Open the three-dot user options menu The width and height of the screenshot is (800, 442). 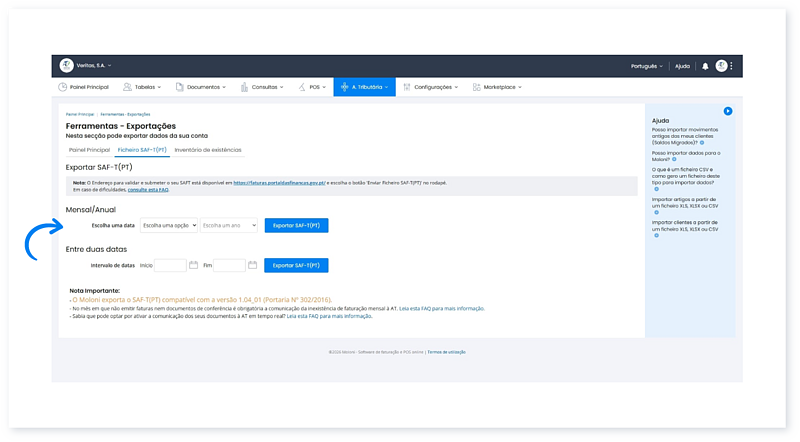pos(732,66)
